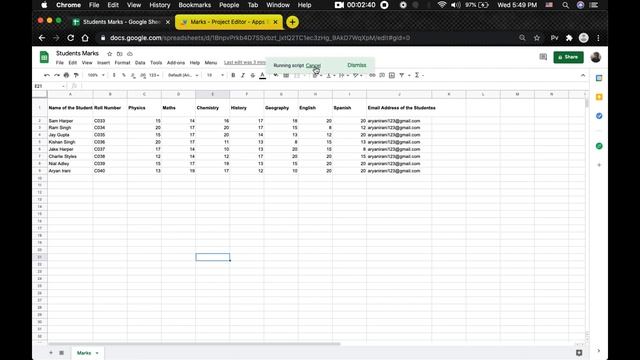Toggle strikethrough formatting
This screenshot has height=360, width=640.
(x=253, y=75)
